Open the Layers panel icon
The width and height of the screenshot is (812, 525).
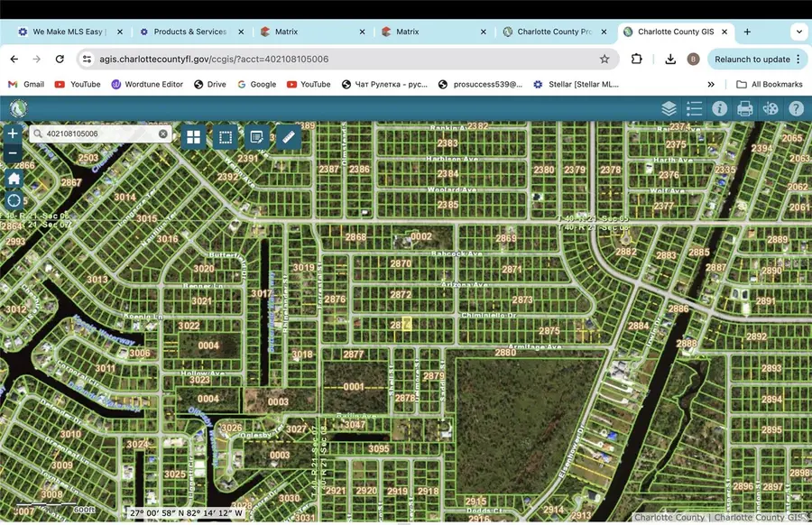(669, 108)
